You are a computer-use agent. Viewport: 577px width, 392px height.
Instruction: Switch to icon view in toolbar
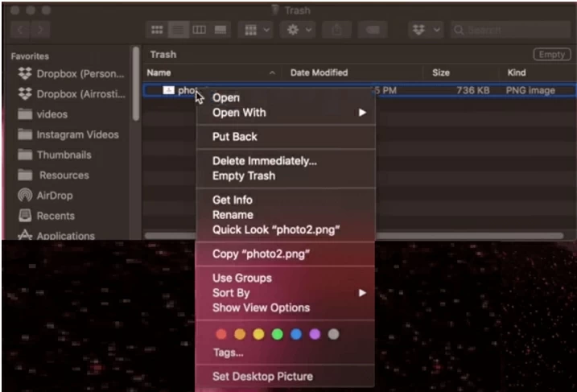[159, 30]
